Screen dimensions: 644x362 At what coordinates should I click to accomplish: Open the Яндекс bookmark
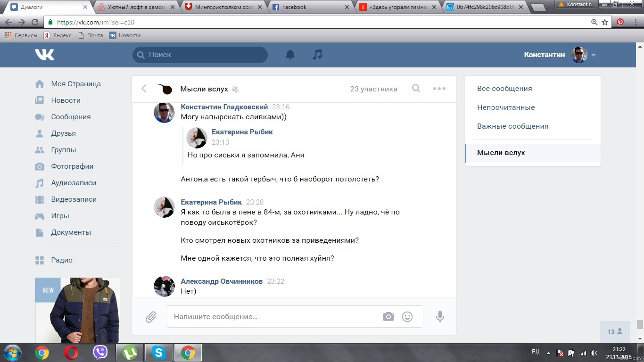point(58,35)
